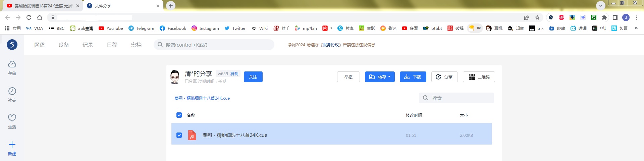The image size is (644, 161).
Task: Click the file search field in share panel
Action: click(x=460, y=98)
